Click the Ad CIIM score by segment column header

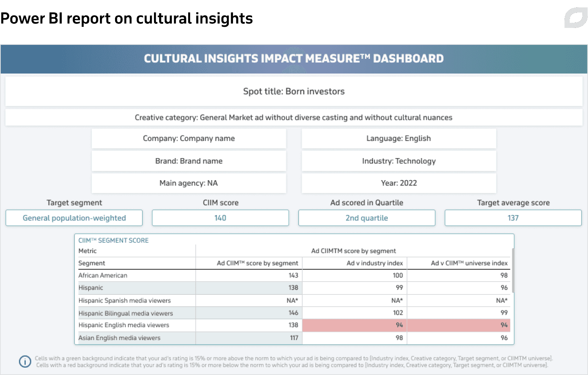pyautogui.click(x=257, y=263)
